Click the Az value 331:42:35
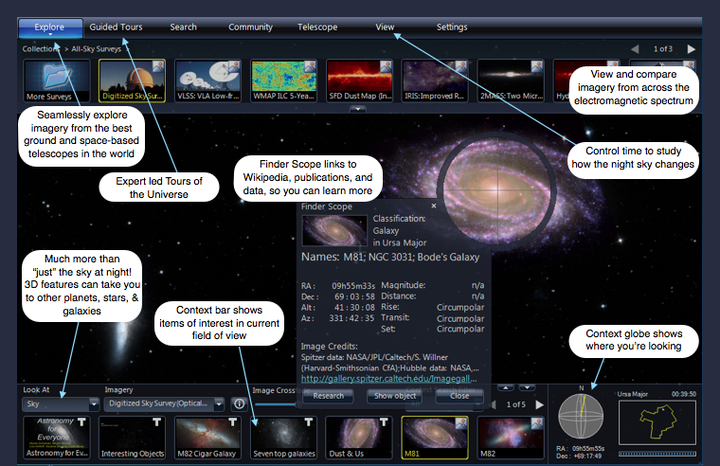 pyautogui.click(x=352, y=318)
